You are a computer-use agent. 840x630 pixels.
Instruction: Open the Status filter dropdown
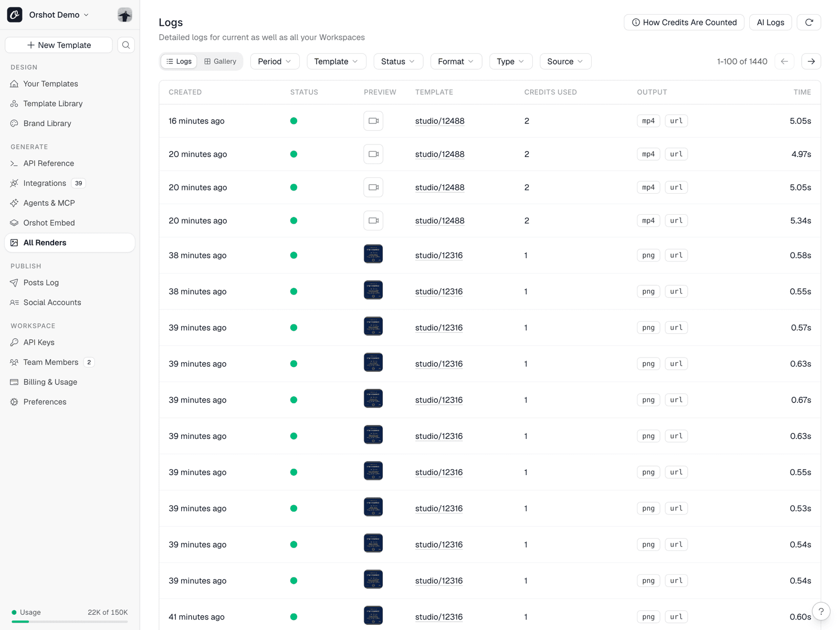(x=398, y=61)
